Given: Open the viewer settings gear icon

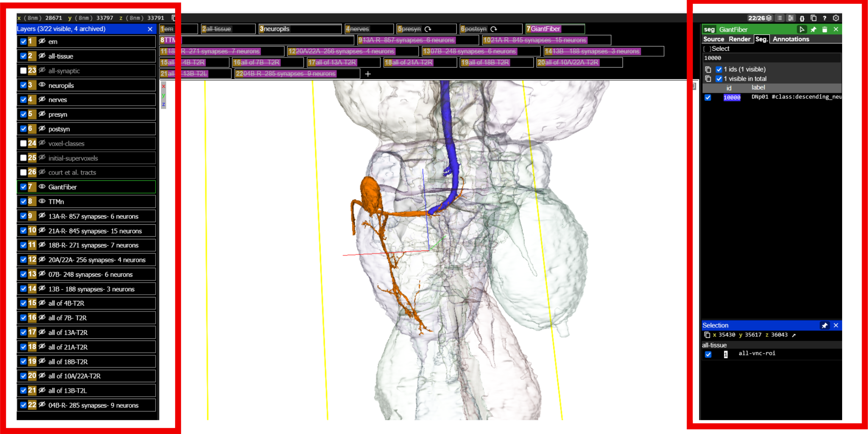Looking at the screenshot, I should click(836, 18).
